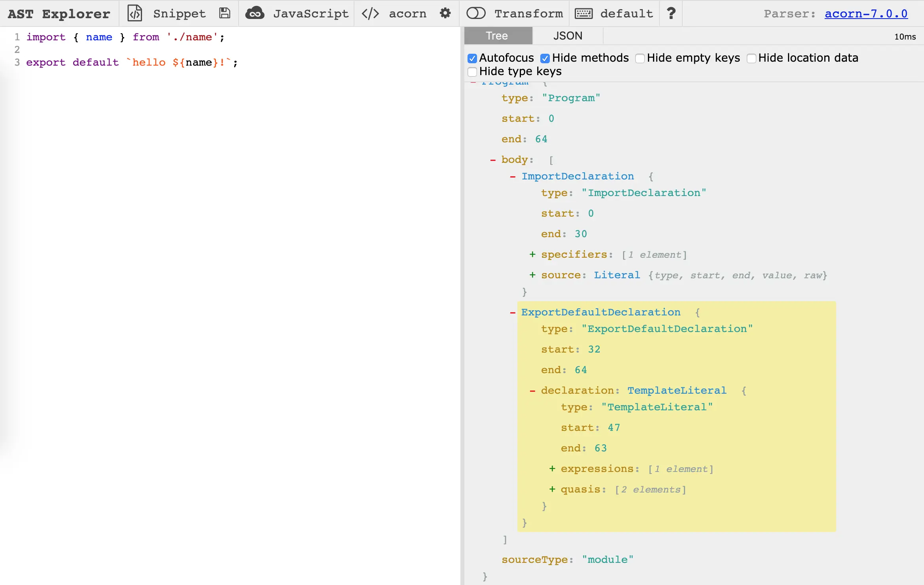Expand the source Literal node

coord(533,275)
